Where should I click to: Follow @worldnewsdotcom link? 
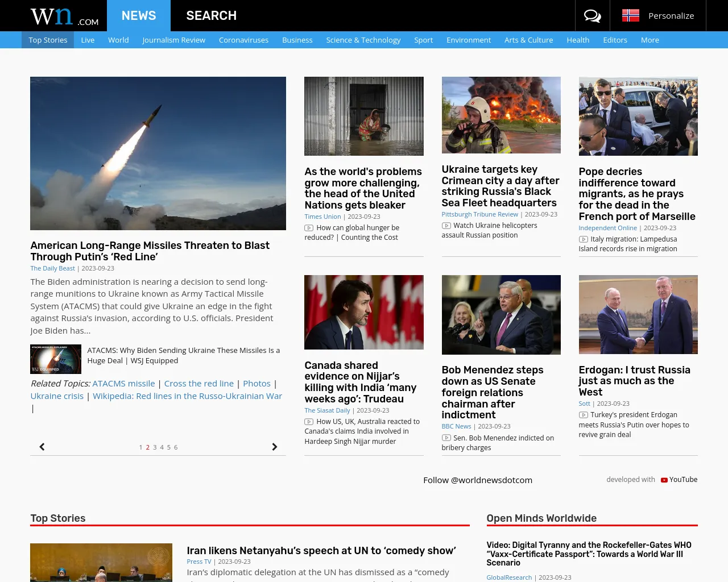pyautogui.click(x=477, y=480)
